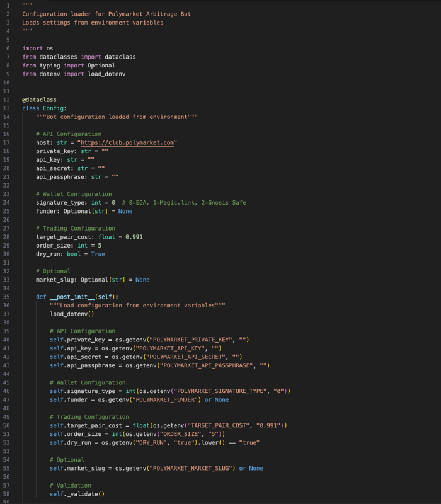Click 'funder: Optional[str] = None' line
The image size is (441, 504).
pos(84,211)
